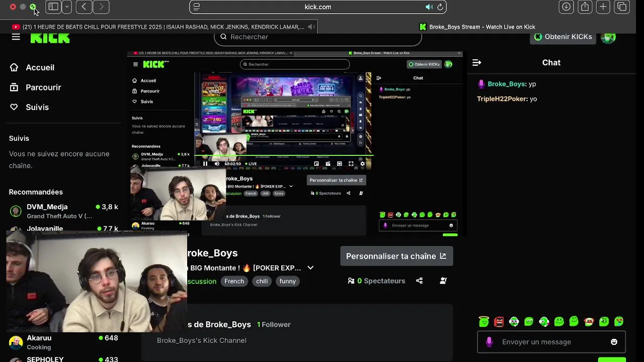Open the Kick hamburger menu
The width and height of the screenshot is (644, 362).
[16, 37]
